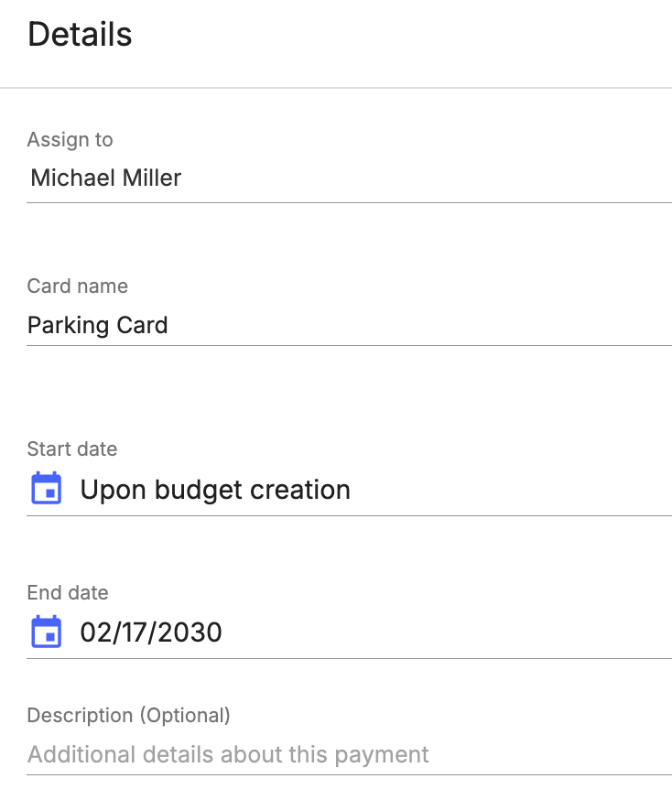The height and width of the screenshot is (800, 672).
Task: Click the Description (Optional) label
Action: (x=128, y=715)
